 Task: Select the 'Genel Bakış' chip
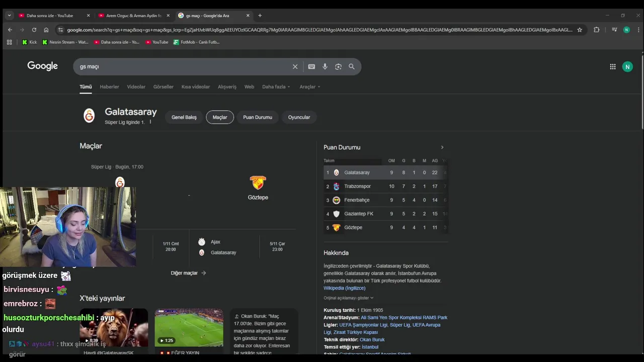[184, 117]
